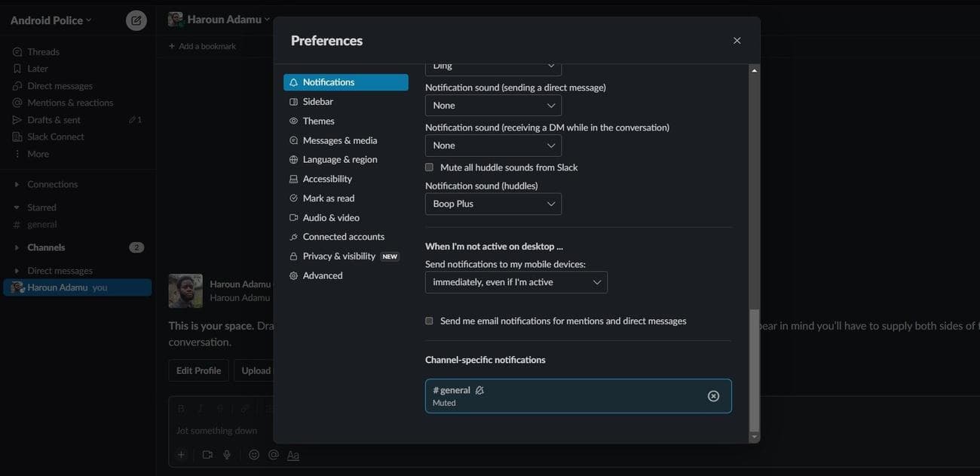Open mobile notifications timing dropdown
This screenshot has width=980, height=476.
click(x=516, y=282)
